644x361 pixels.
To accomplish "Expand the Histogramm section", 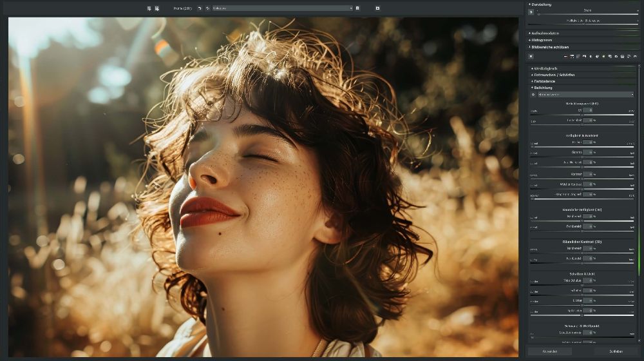I will tap(542, 40).
